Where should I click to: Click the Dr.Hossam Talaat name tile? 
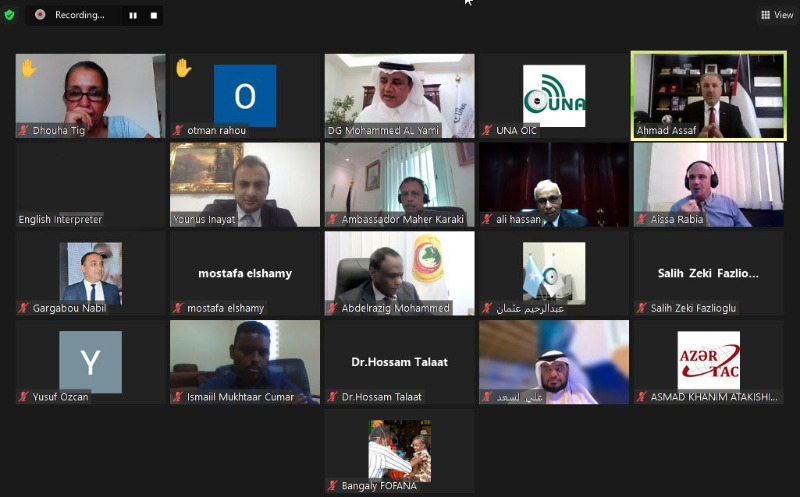[399, 362]
